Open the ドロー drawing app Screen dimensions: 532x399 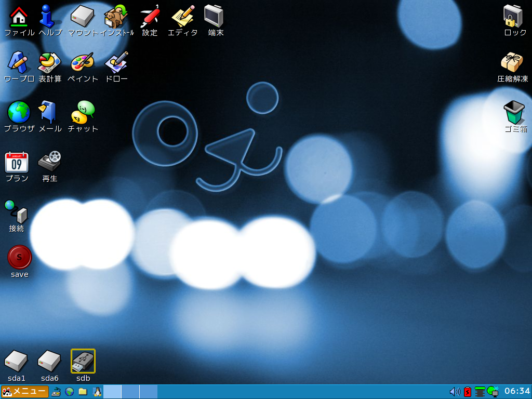(116, 62)
